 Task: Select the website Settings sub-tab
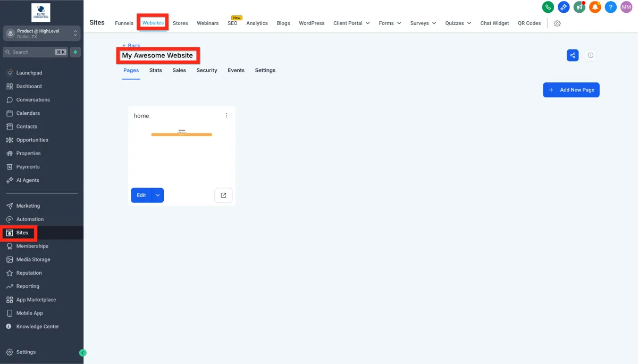click(x=265, y=70)
